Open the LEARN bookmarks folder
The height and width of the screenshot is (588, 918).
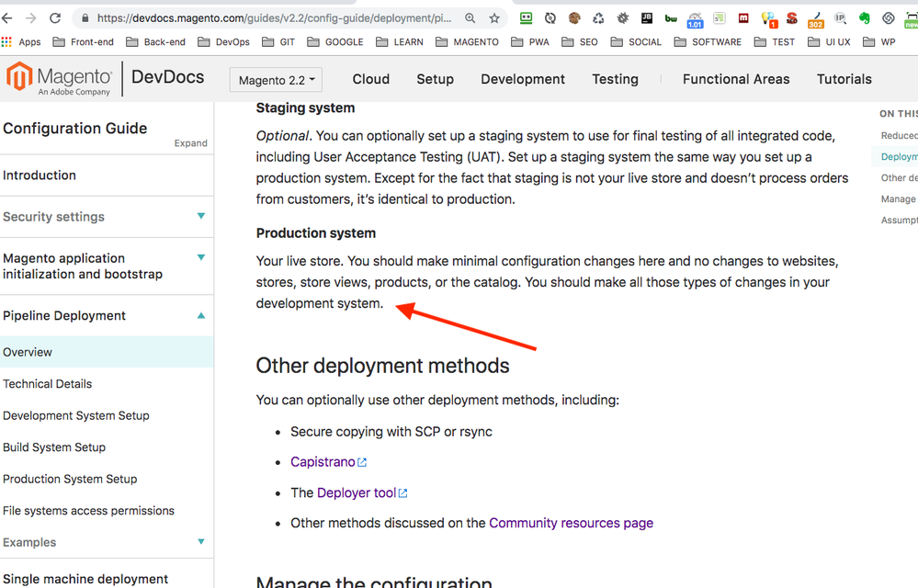click(400, 42)
